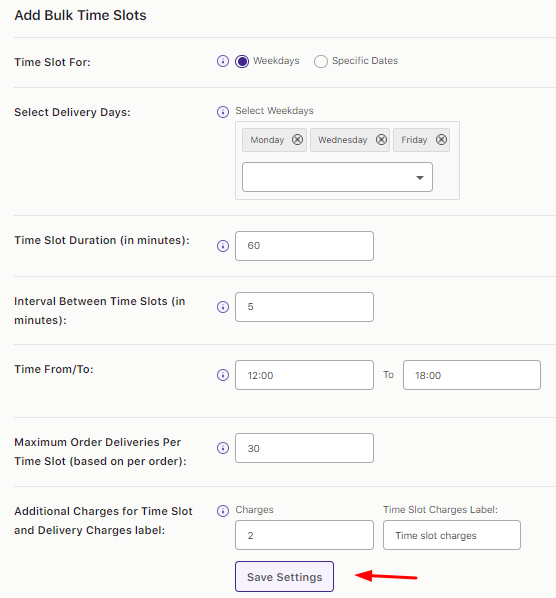The image size is (556, 598).
Task: Remove the Friday weekday tag
Action: [x=441, y=140]
